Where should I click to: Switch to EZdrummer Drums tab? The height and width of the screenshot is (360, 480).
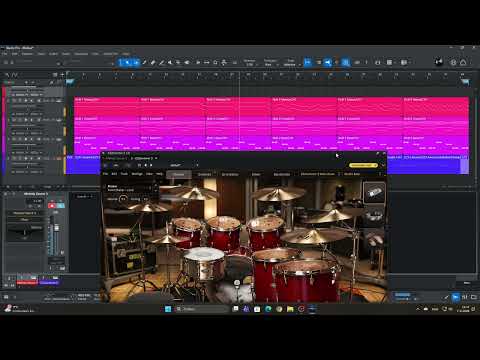(179, 174)
